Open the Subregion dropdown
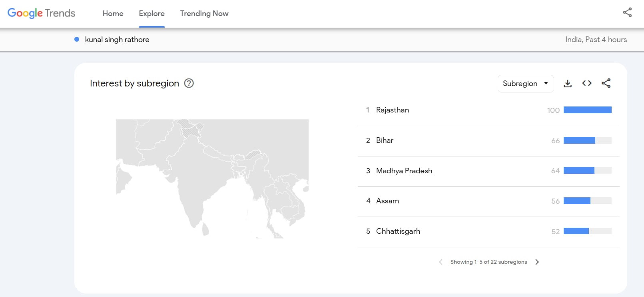The image size is (644, 297). [525, 84]
